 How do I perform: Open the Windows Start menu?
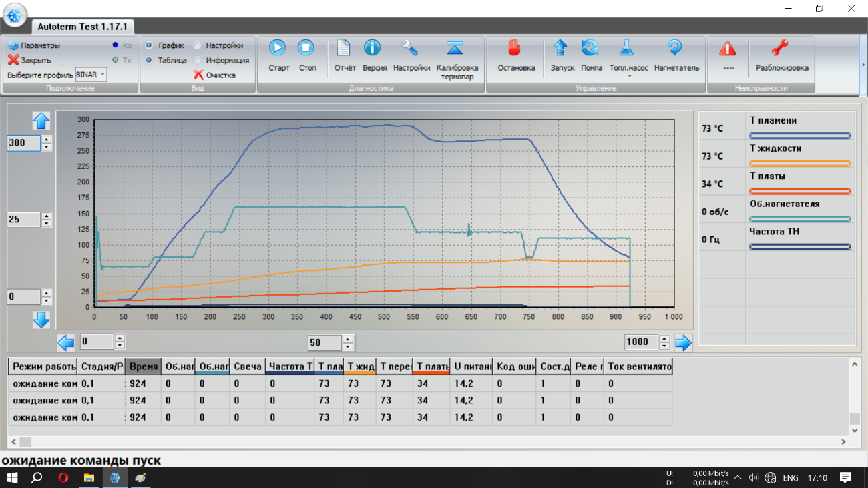click(12, 477)
